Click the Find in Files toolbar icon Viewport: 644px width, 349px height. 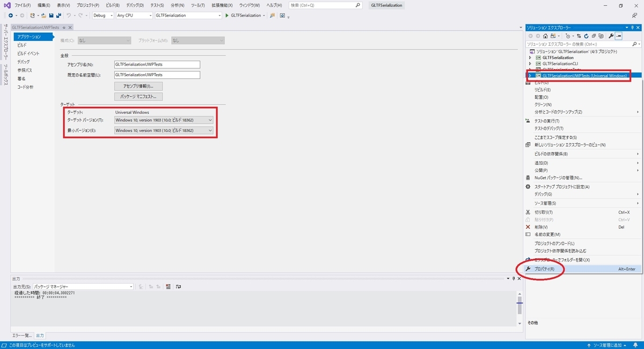pyautogui.click(x=272, y=16)
